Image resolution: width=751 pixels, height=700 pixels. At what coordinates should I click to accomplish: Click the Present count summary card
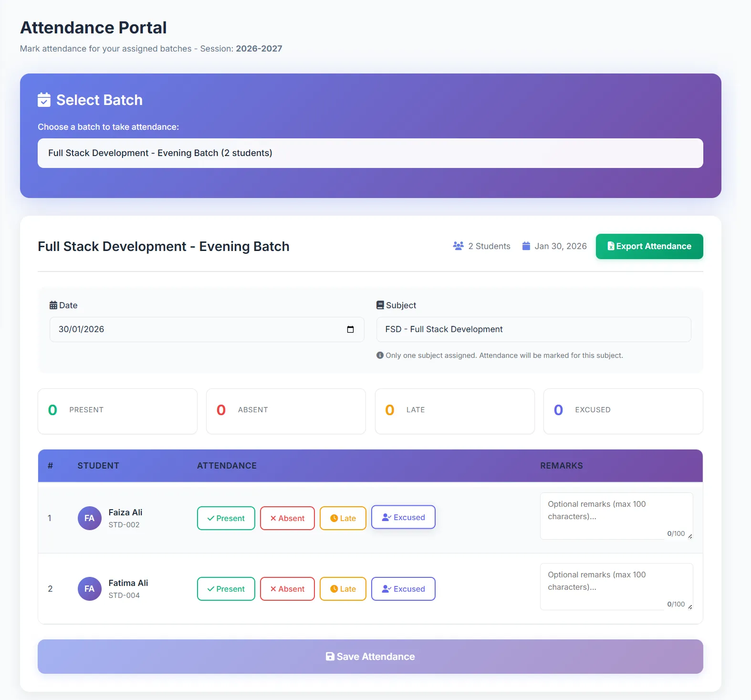(x=117, y=411)
